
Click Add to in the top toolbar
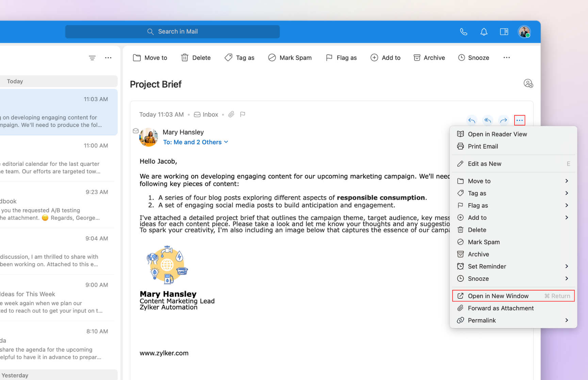(x=385, y=58)
